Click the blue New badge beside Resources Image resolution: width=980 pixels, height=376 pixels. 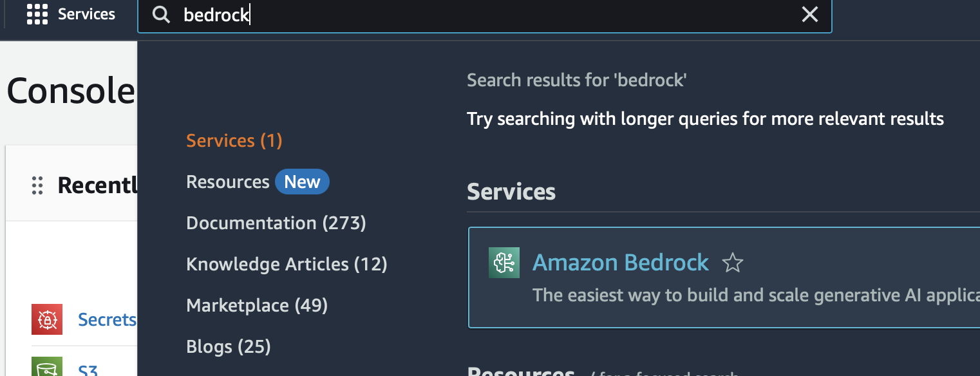tap(302, 182)
